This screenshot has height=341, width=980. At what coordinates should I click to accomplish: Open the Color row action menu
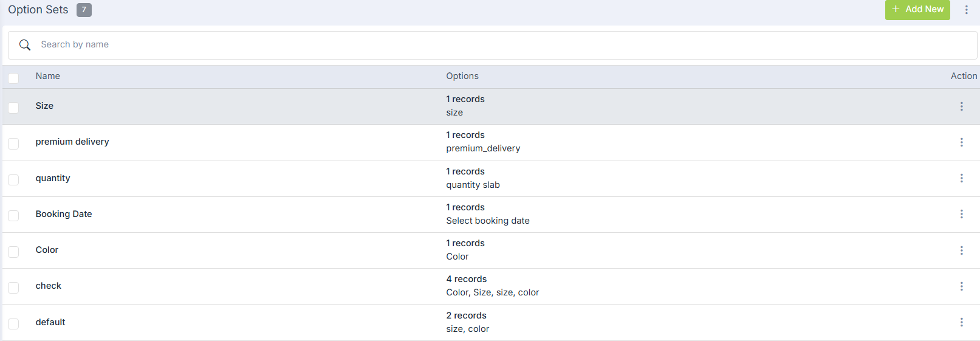pyautogui.click(x=961, y=250)
